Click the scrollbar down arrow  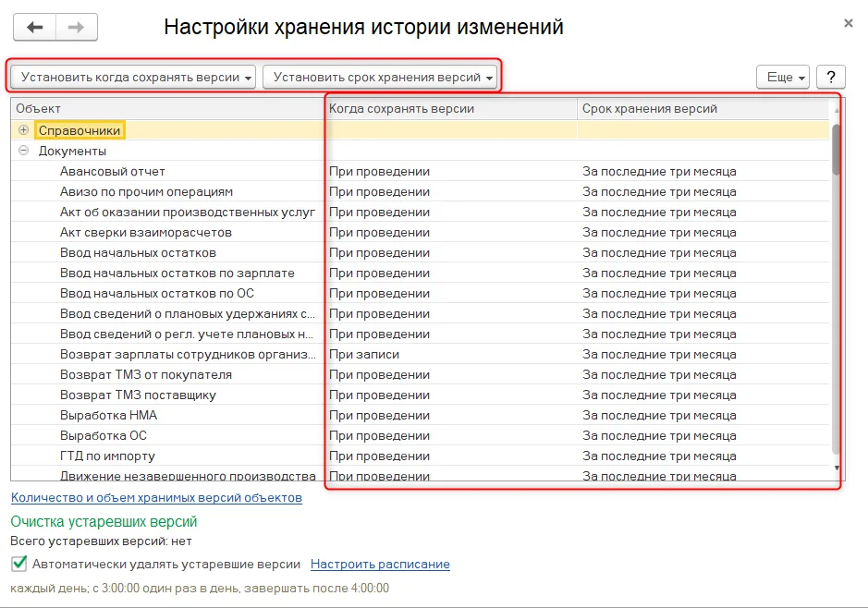(x=837, y=468)
